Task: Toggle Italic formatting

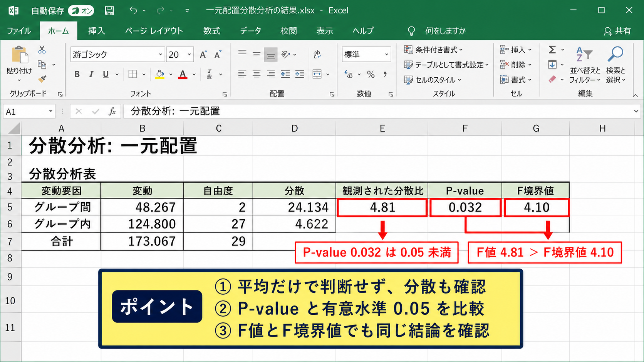Action: point(91,74)
